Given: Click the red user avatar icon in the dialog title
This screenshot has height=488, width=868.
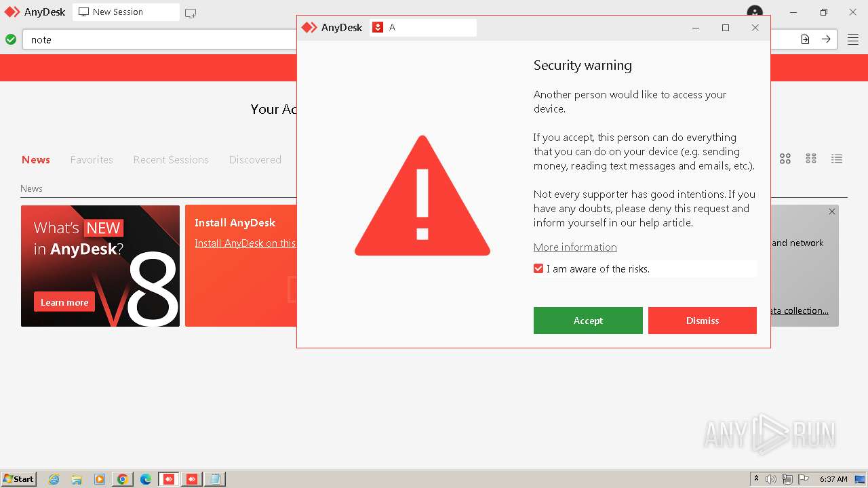Looking at the screenshot, I should 378,28.
